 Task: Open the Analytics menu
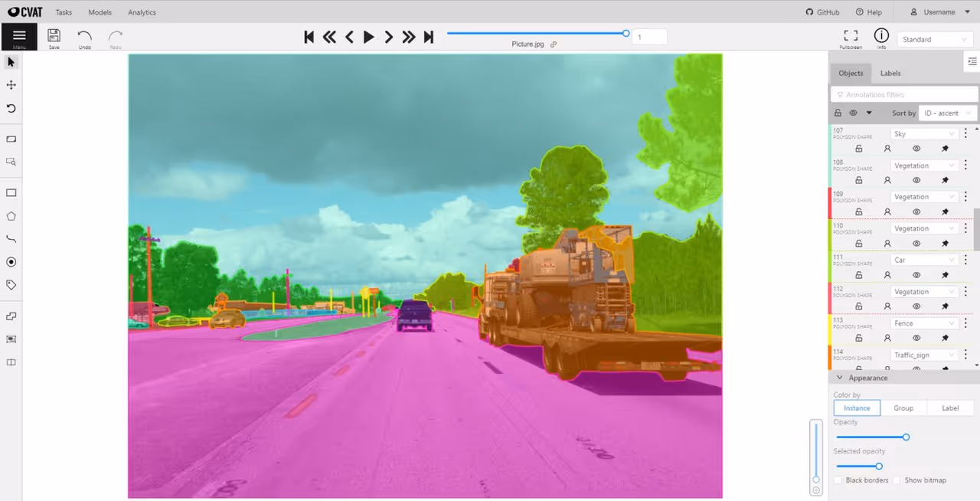(x=142, y=12)
